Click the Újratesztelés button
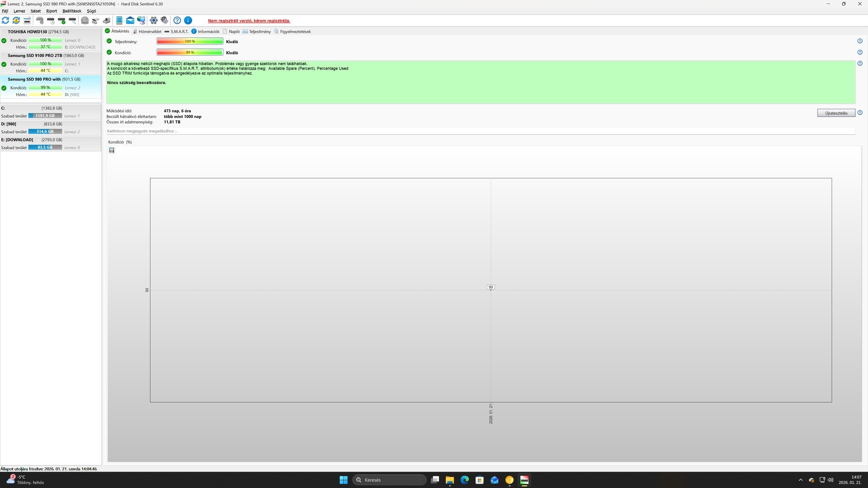Viewport: 868px width, 488px height. [x=836, y=113]
